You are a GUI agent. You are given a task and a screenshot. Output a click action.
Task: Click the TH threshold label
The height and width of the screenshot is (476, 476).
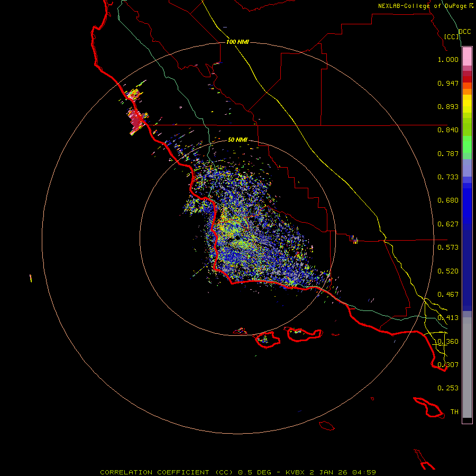(x=454, y=412)
